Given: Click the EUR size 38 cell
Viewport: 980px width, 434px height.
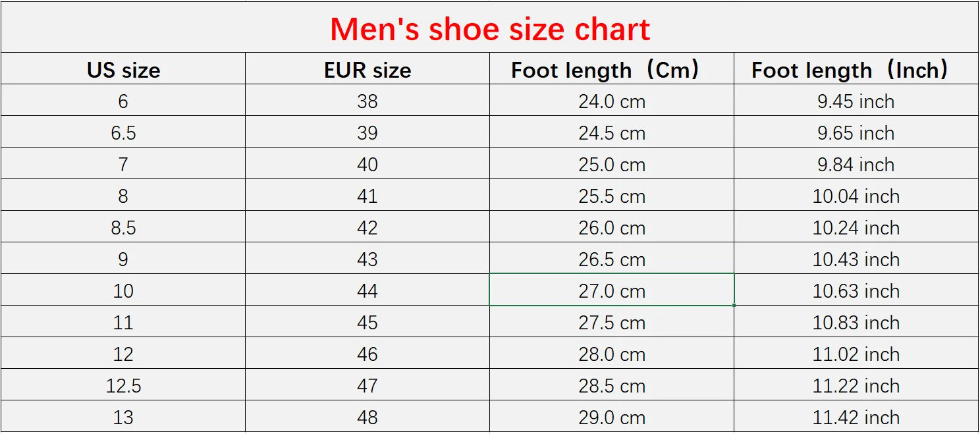Looking at the screenshot, I should 367,101.
